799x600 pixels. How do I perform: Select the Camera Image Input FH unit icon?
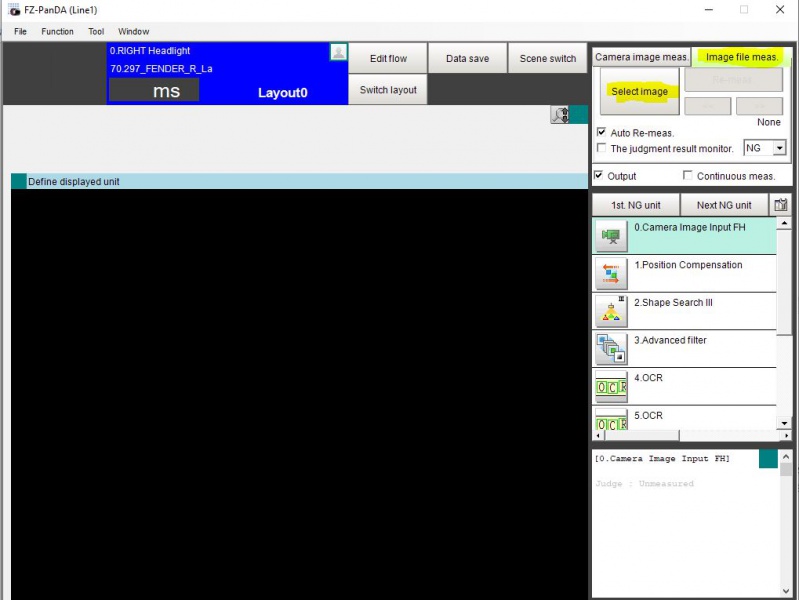611,236
